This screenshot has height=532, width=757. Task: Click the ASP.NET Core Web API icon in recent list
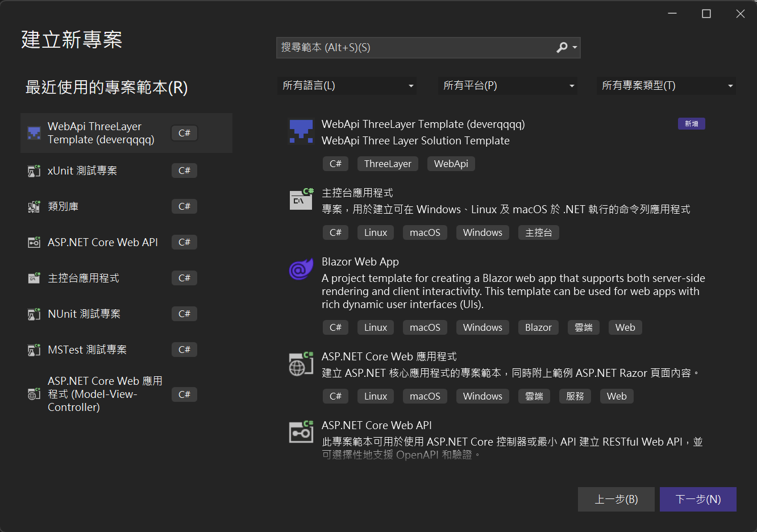[34, 242]
